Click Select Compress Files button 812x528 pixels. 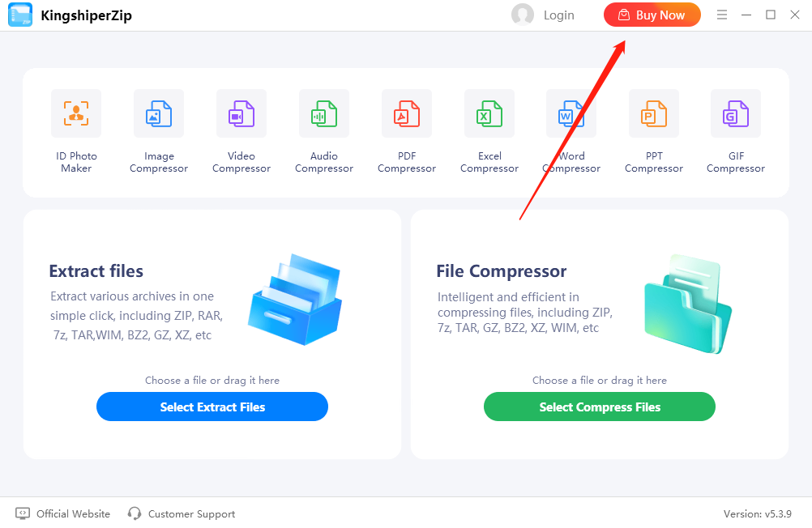600,407
